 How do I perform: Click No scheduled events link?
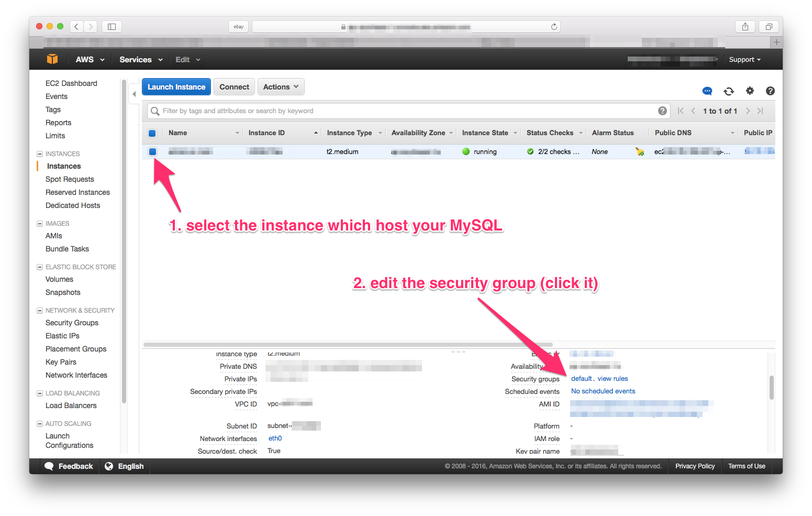[x=603, y=391]
